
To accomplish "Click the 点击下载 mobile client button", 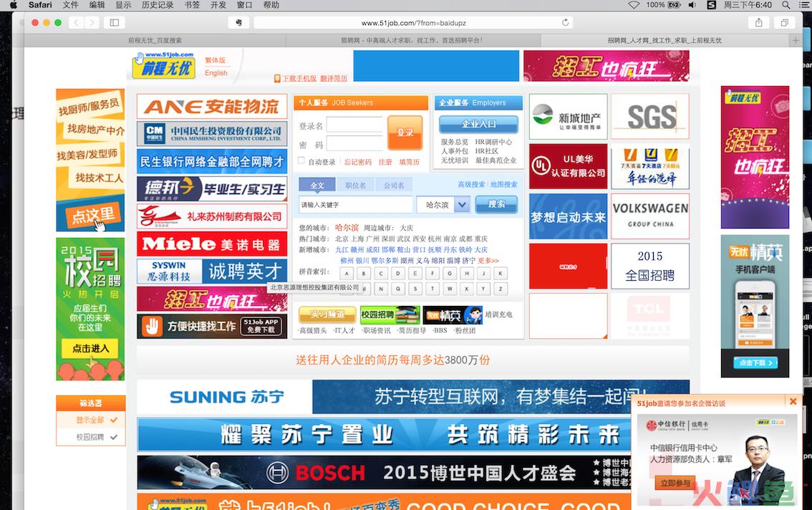I will pyautogui.click(x=755, y=363).
